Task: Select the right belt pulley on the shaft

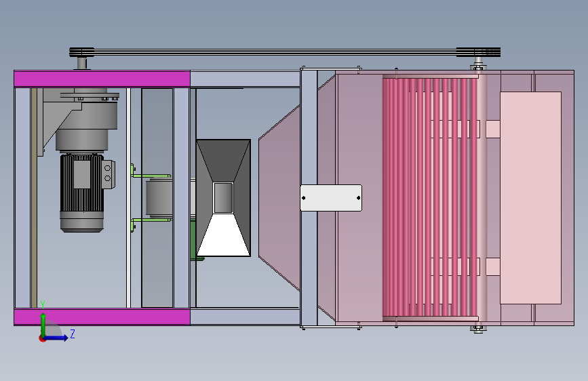Action: pyautogui.click(x=478, y=52)
